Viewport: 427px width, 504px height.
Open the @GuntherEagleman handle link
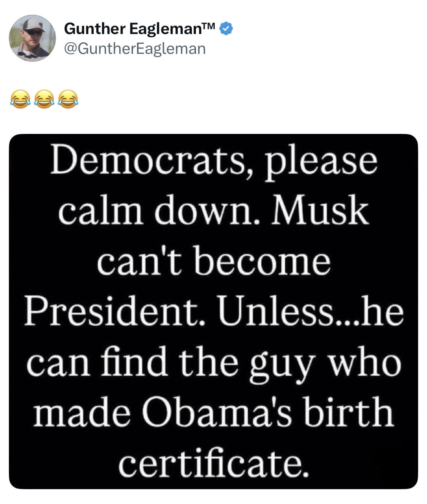click(x=134, y=49)
